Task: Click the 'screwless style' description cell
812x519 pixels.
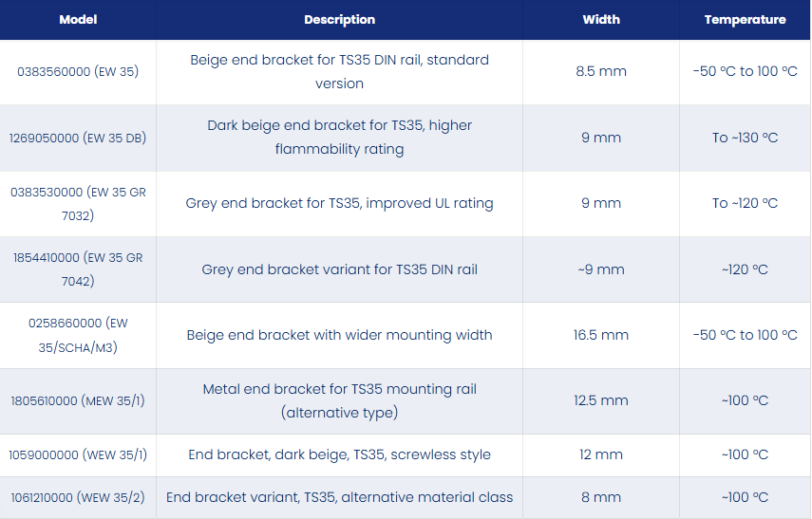Action: 339,454
